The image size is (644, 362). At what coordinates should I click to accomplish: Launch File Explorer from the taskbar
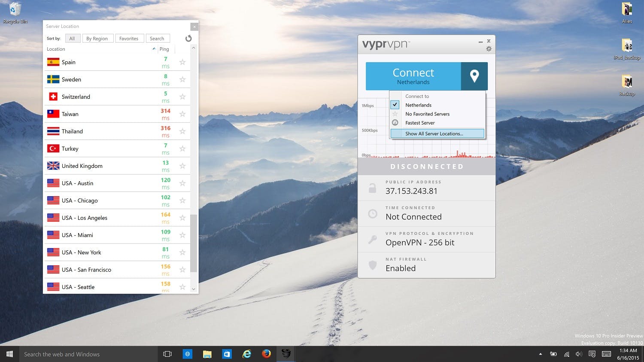point(207,354)
